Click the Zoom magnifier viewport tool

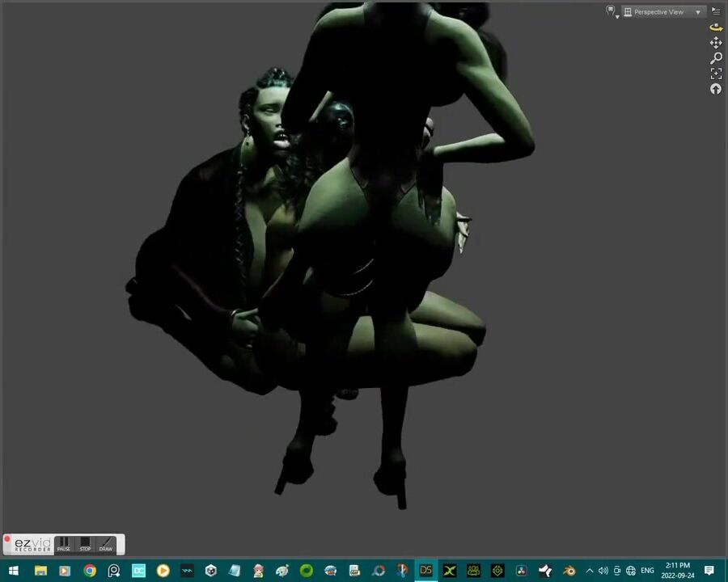click(x=716, y=58)
